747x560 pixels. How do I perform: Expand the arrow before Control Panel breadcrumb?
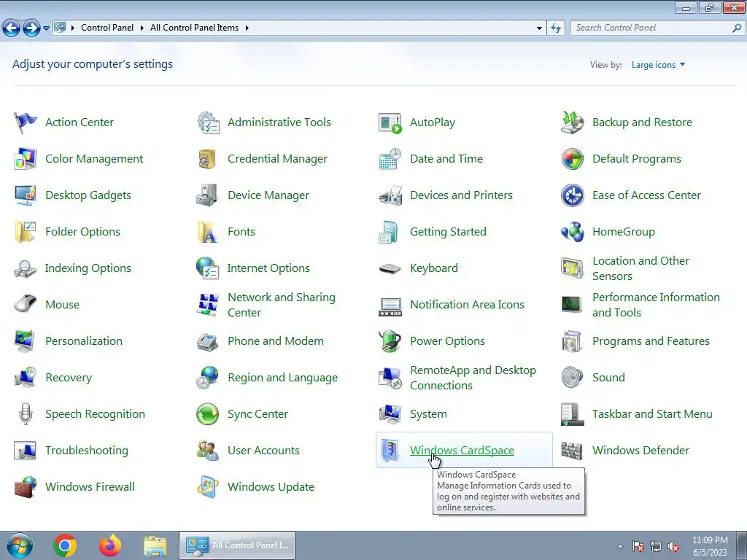(x=72, y=28)
